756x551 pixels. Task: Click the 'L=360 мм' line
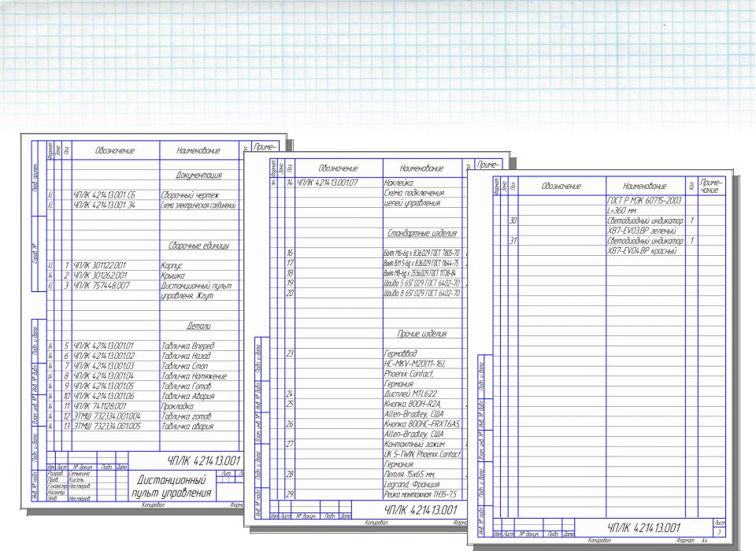pos(622,211)
